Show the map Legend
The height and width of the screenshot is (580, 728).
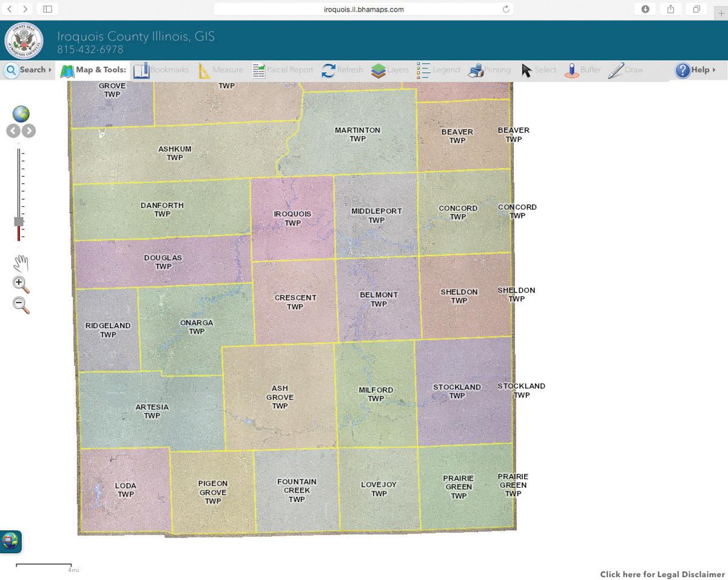pyautogui.click(x=438, y=70)
